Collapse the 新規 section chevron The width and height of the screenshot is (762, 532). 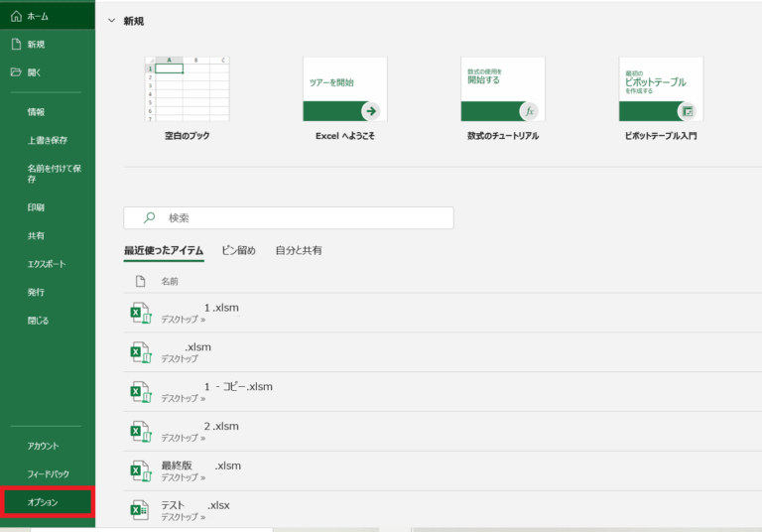point(111,21)
